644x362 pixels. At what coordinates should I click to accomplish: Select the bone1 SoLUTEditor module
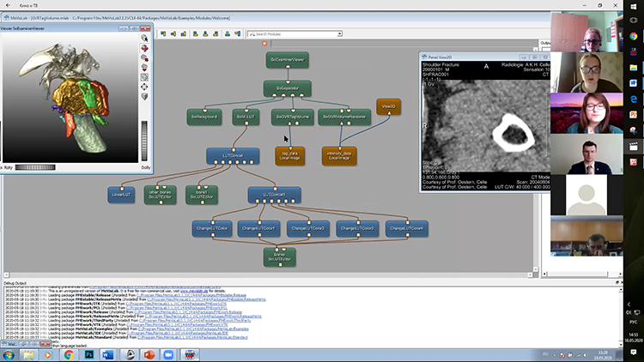(202, 195)
